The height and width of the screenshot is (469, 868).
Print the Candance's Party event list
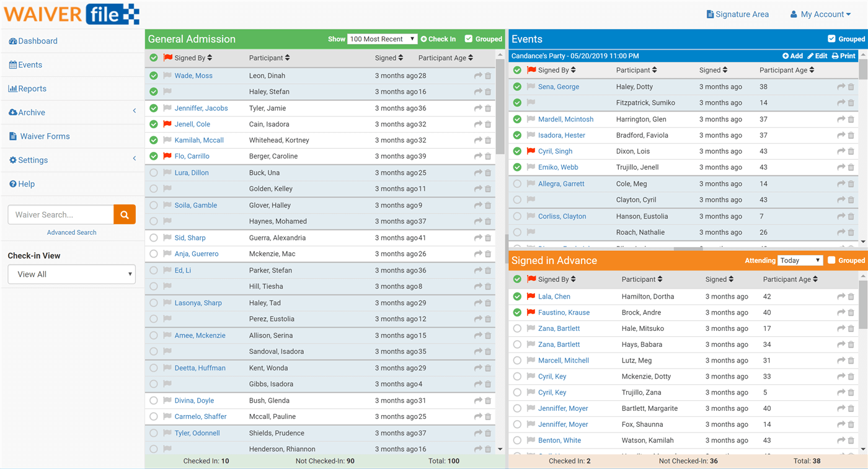point(843,56)
